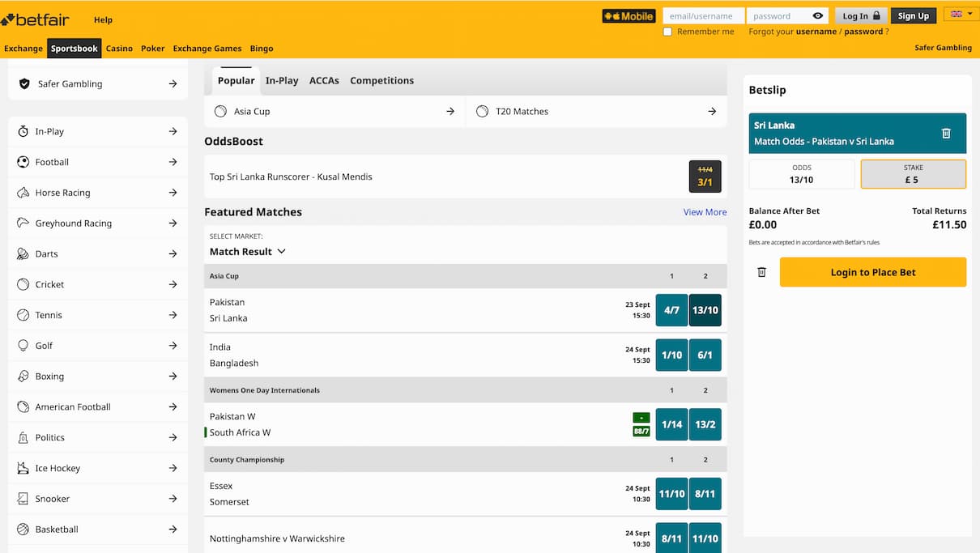This screenshot has width=980, height=553.
Task: Select the Kusal Mendis 3/1 OddsBoost
Action: (705, 177)
